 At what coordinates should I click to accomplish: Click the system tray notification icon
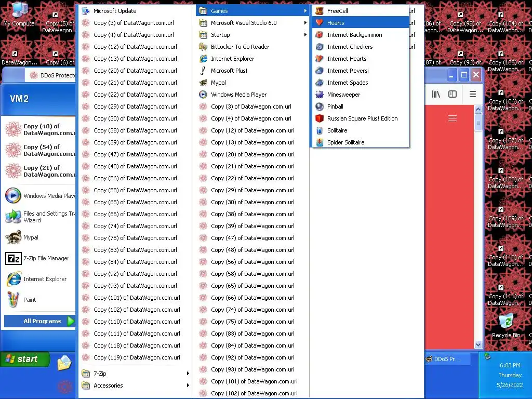[487, 356]
